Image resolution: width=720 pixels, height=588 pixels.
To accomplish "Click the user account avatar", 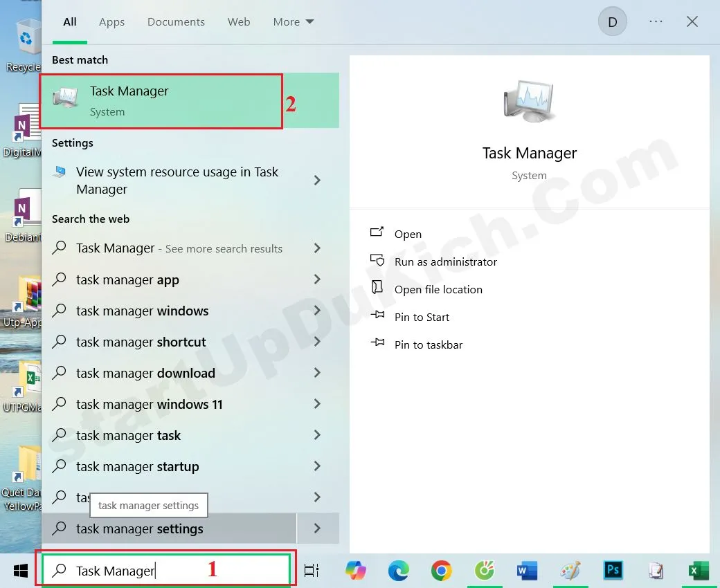I will 612,21.
